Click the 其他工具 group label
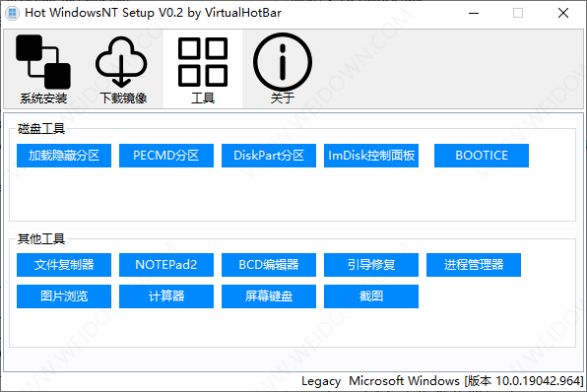The width and height of the screenshot is (587, 392). point(41,238)
